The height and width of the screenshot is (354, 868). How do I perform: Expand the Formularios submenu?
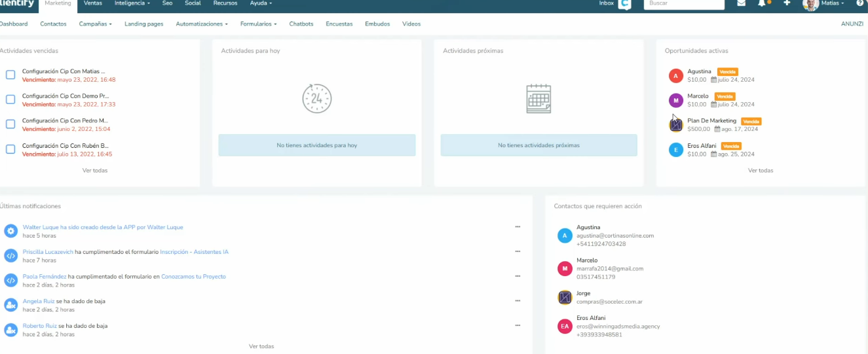258,24
